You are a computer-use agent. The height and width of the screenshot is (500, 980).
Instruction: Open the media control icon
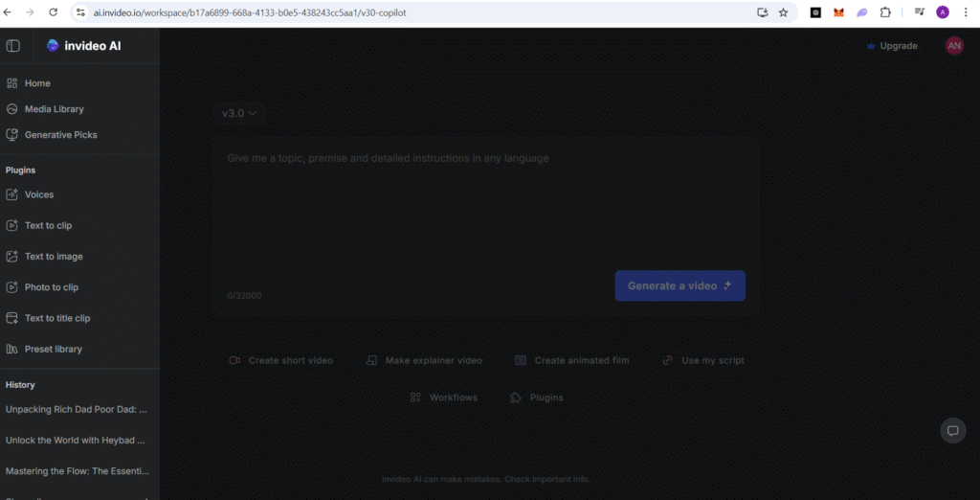pyautogui.click(x=920, y=11)
